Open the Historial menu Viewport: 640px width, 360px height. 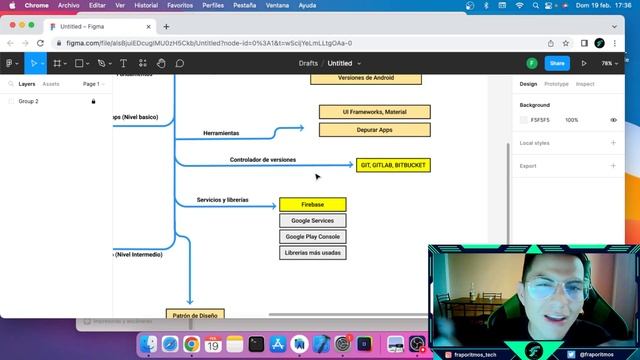coord(146,5)
